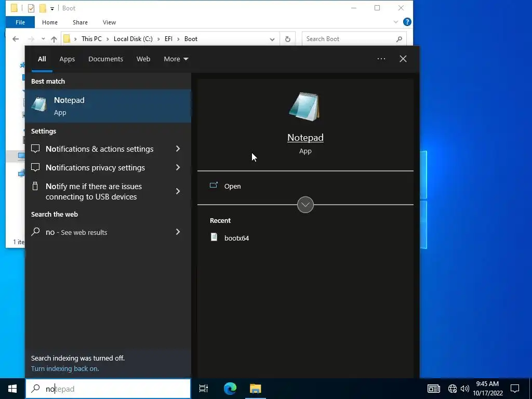Click 'no - See web results' entry
532x399 pixels.
pos(76,232)
